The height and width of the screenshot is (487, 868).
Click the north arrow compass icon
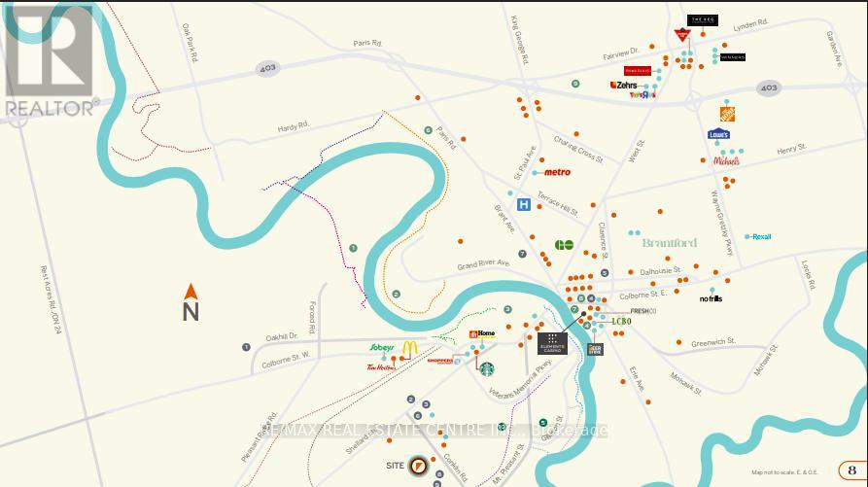[x=191, y=301]
